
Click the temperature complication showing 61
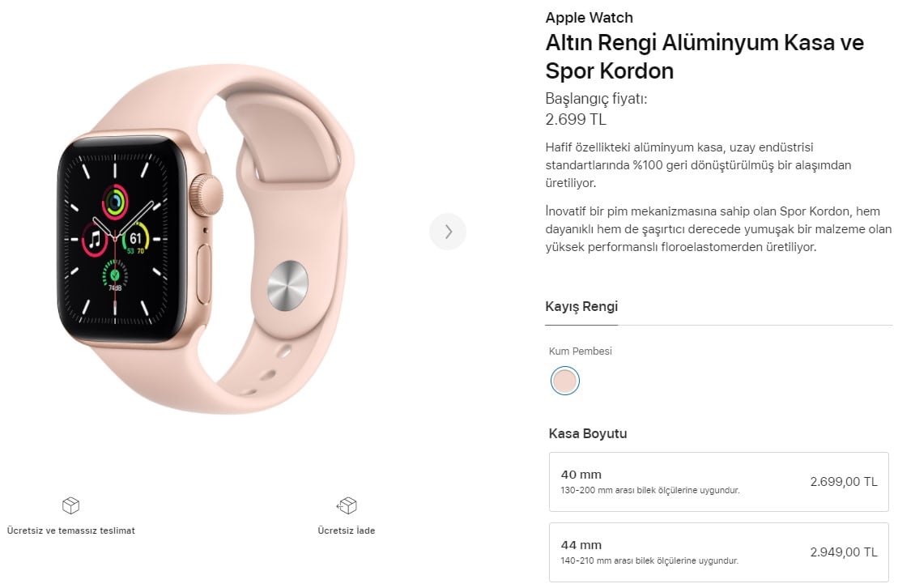coord(136,238)
